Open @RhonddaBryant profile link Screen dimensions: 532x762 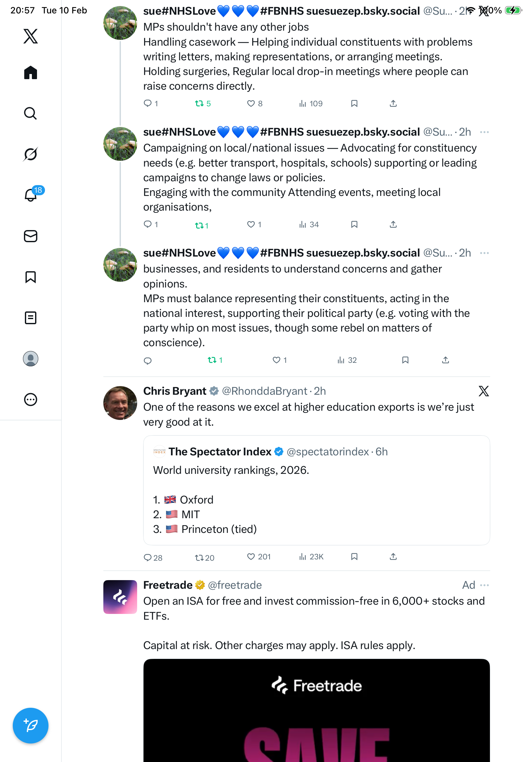(264, 391)
